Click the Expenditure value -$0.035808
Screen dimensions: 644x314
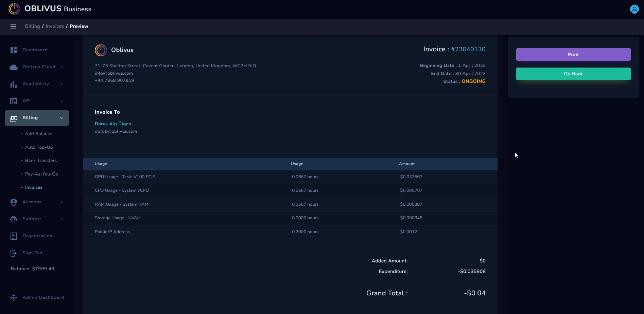tap(472, 272)
